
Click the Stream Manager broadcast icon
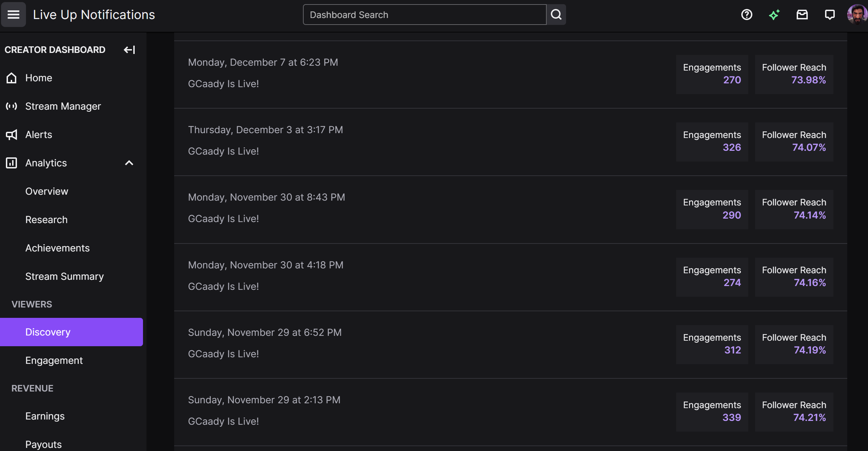point(11,106)
